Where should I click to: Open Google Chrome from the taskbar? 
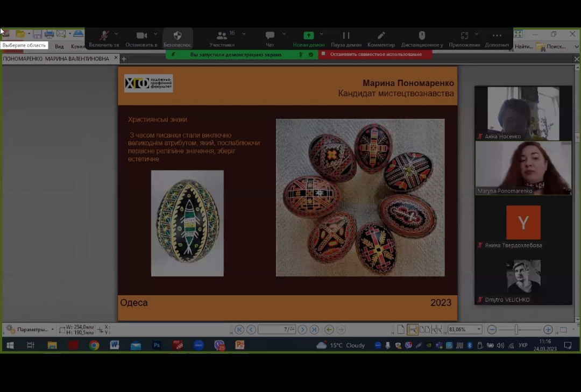click(x=94, y=345)
